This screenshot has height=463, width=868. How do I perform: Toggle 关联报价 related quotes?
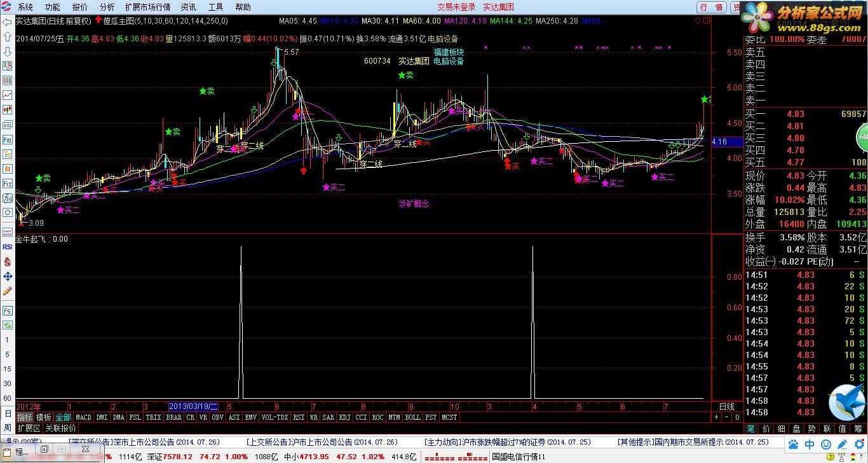(60, 428)
